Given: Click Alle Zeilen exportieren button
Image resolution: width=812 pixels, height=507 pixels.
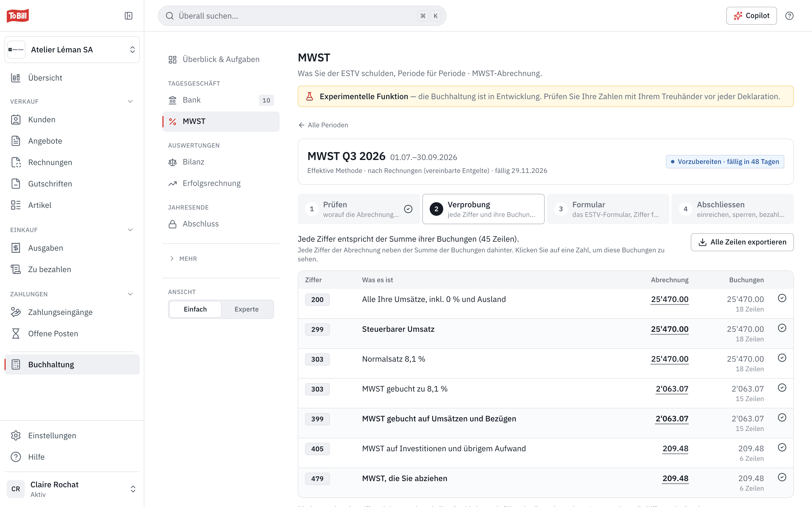Looking at the screenshot, I should [742, 242].
